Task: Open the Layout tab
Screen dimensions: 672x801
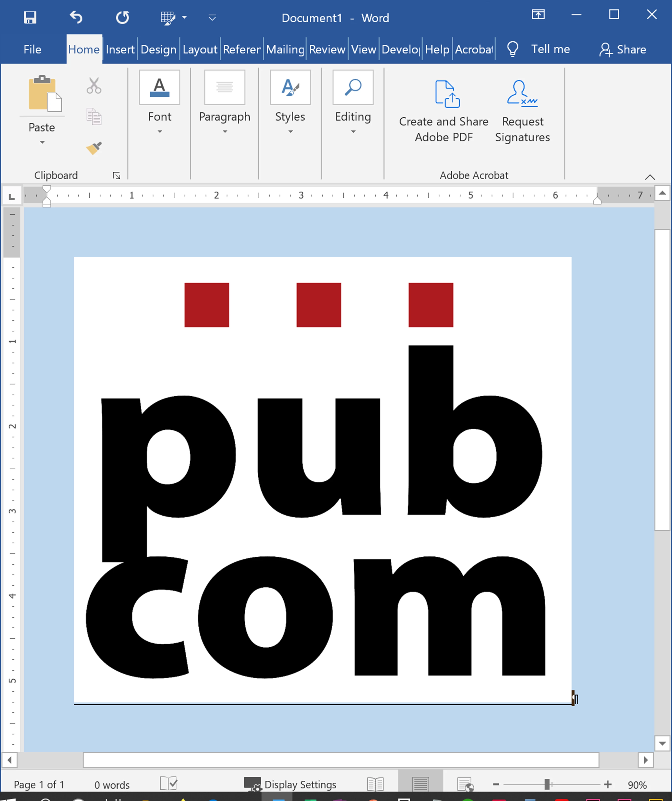Action: pos(200,50)
